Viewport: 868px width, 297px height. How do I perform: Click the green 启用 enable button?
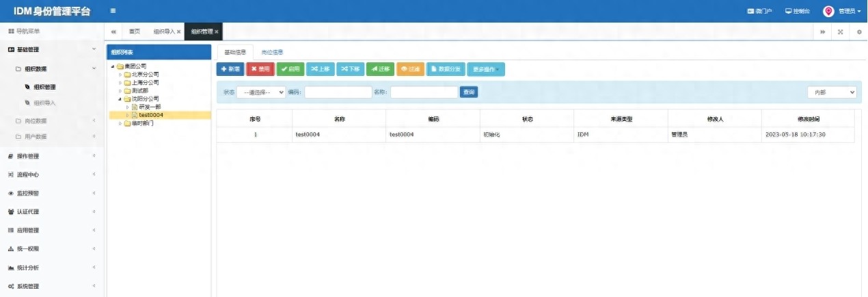290,69
